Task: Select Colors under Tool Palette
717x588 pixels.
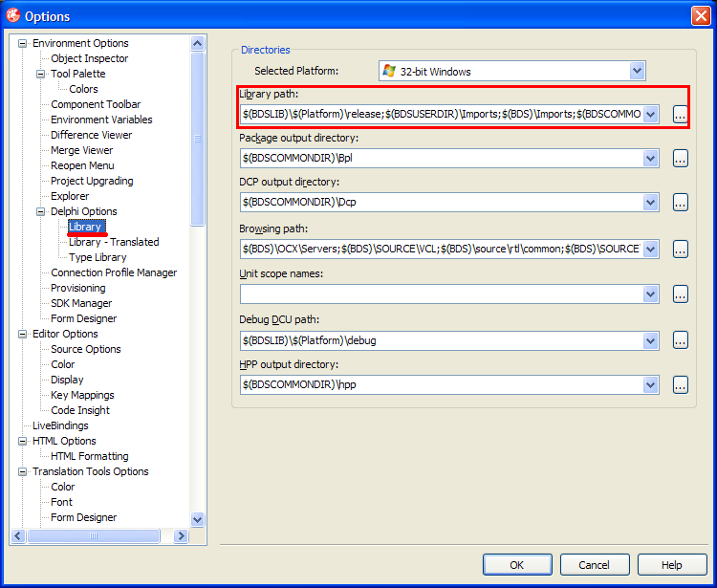Action: pos(83,89)
